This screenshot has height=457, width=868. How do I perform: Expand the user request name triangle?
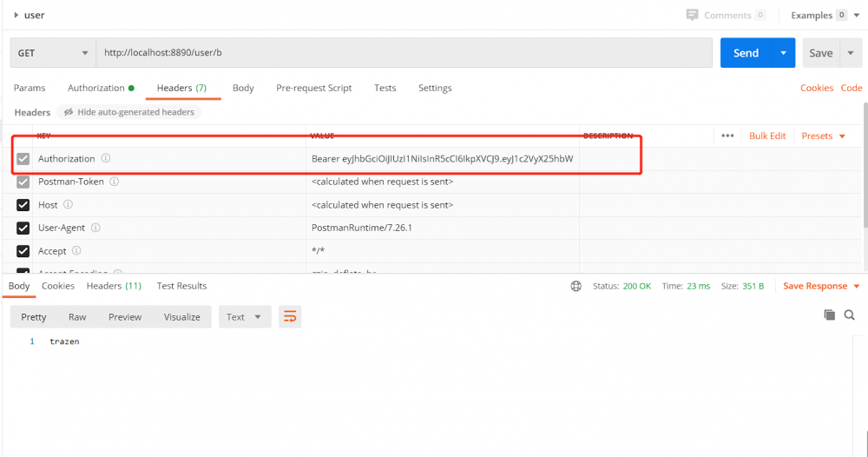16,15
